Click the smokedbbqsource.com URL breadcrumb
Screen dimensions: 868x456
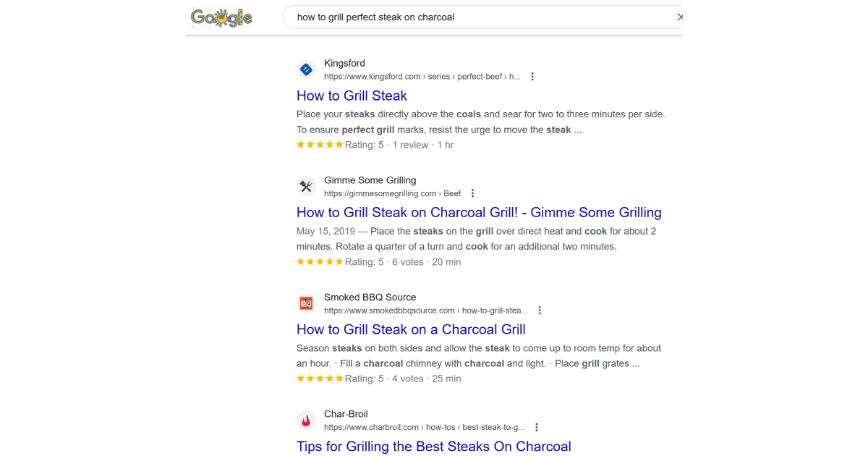[426, 311]
